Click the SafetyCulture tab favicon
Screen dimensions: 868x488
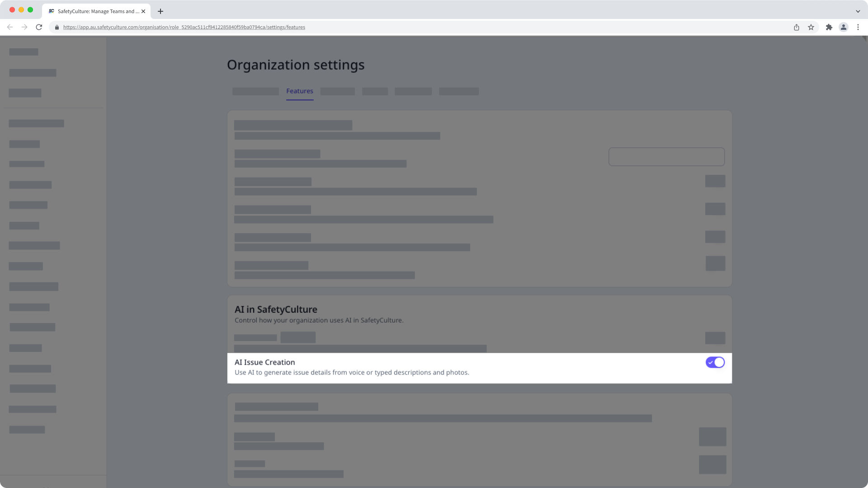pyautogui.click(x=52, y=11)
